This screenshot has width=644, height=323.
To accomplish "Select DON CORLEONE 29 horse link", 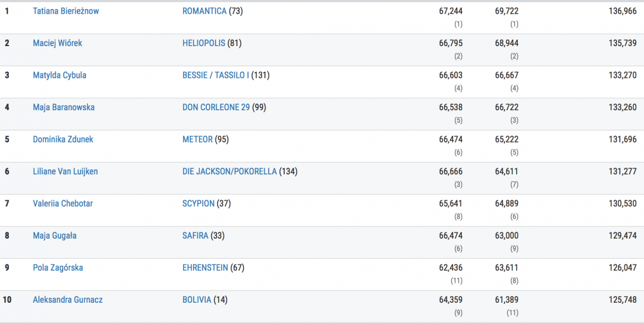I will 216,107.
